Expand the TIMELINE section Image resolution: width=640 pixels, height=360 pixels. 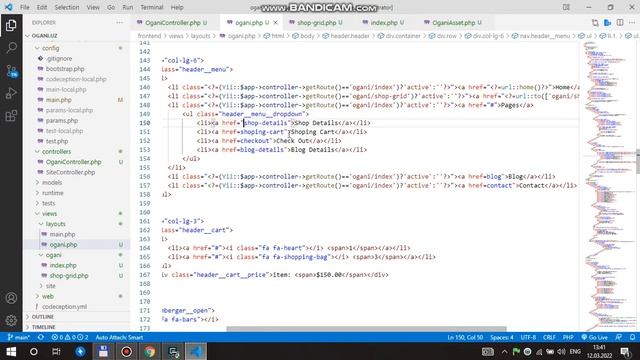pos(43,327)
